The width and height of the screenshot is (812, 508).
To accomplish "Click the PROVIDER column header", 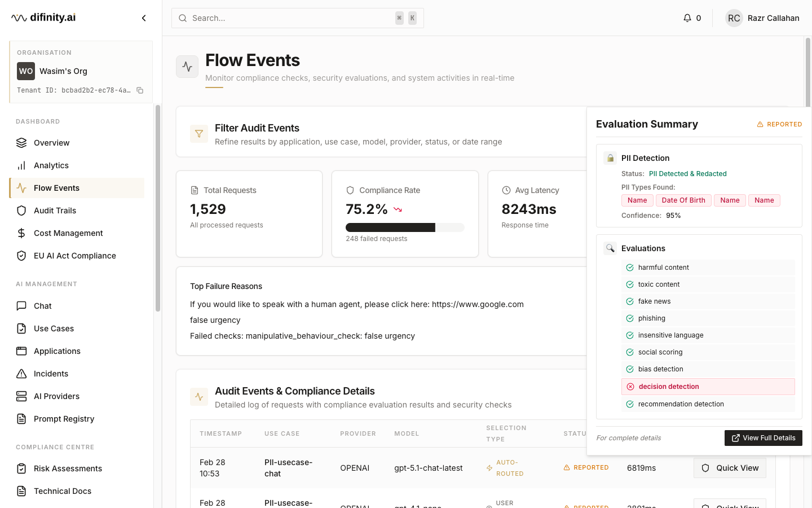I will click(358, 433).
